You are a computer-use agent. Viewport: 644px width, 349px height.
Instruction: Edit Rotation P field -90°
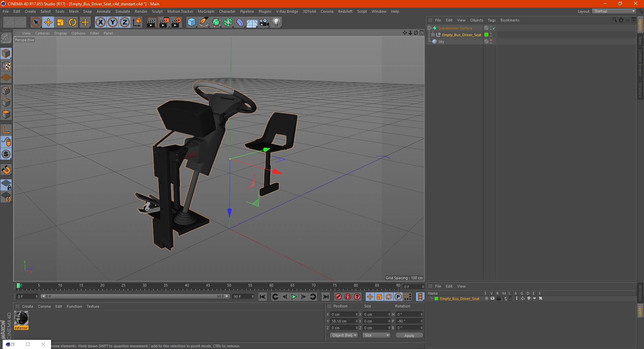pyautogui.click(x=410, y=321)
